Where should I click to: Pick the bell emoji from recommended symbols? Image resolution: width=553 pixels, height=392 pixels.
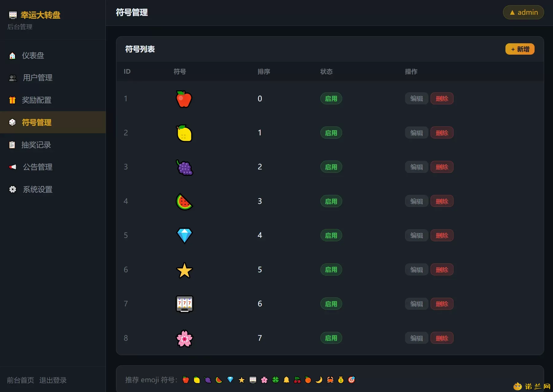tap(286, 380)
